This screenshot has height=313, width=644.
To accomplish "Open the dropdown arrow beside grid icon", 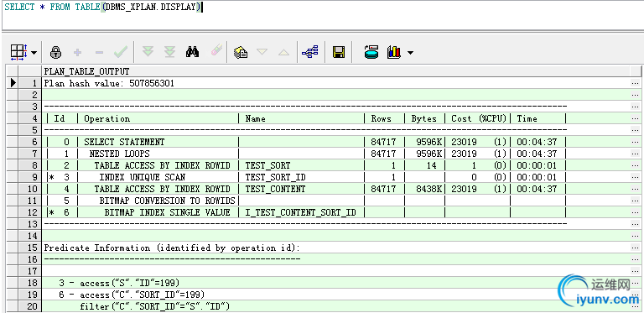I will [x=34, y=53].
